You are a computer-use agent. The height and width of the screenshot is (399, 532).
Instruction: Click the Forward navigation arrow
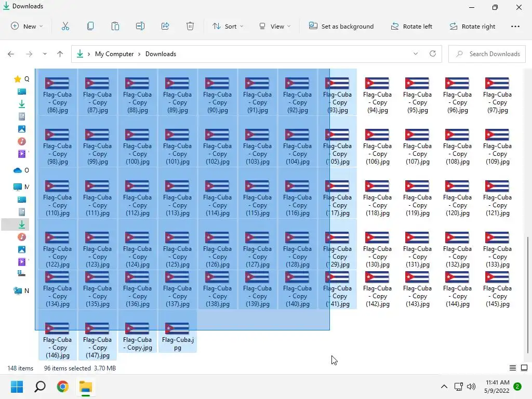click(29, 54)
